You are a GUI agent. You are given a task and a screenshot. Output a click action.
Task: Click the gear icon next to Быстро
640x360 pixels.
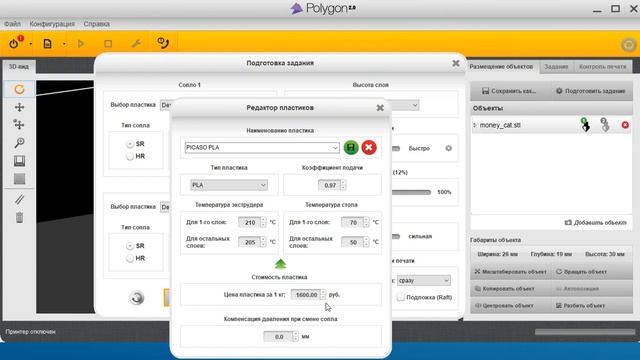click(449, 148)
